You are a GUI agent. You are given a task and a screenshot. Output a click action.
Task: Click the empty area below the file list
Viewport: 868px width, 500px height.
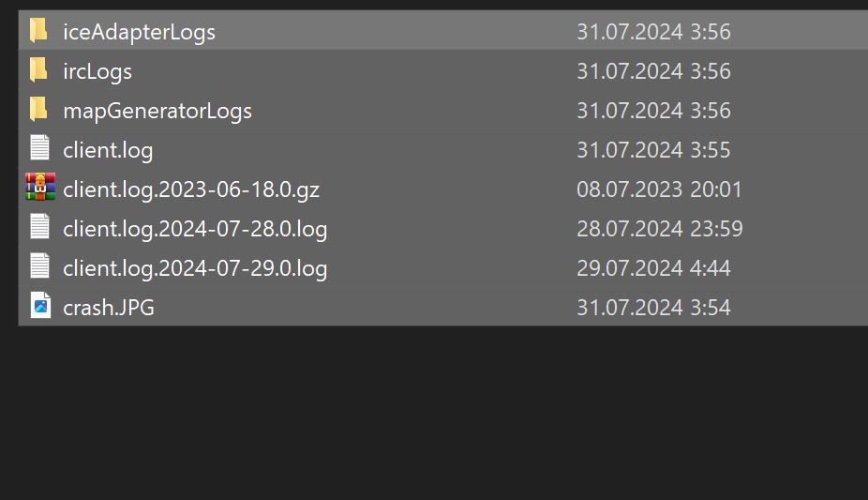pos(434,413)
